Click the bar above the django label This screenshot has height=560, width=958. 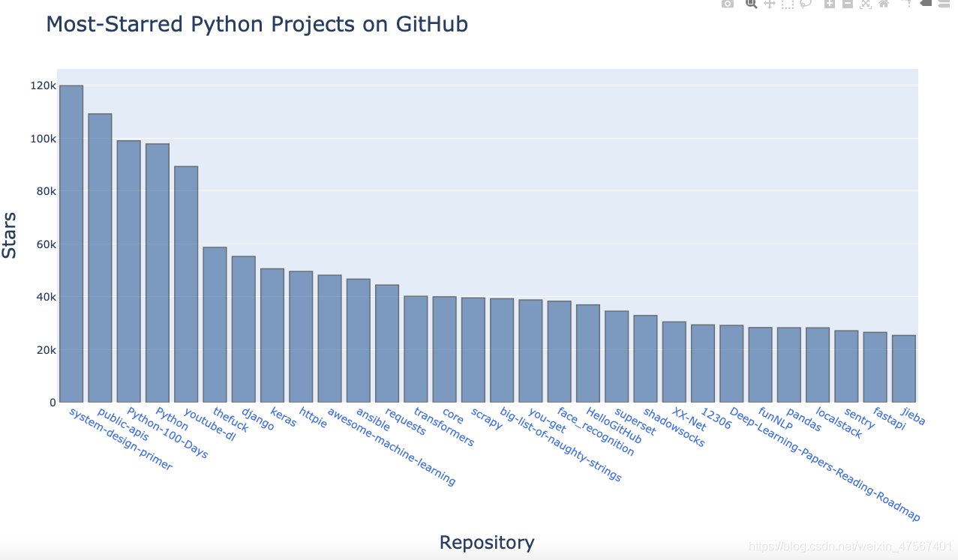tap(244, 329)
